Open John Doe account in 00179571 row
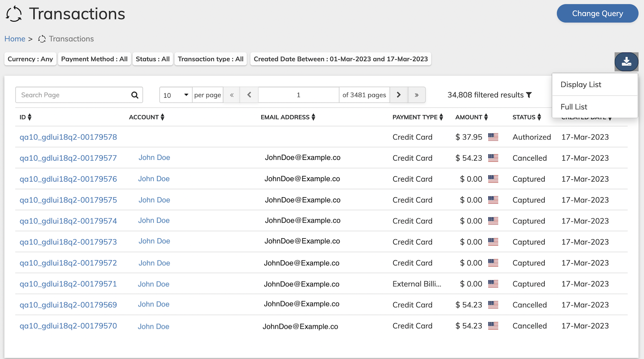 pos(154,284)
